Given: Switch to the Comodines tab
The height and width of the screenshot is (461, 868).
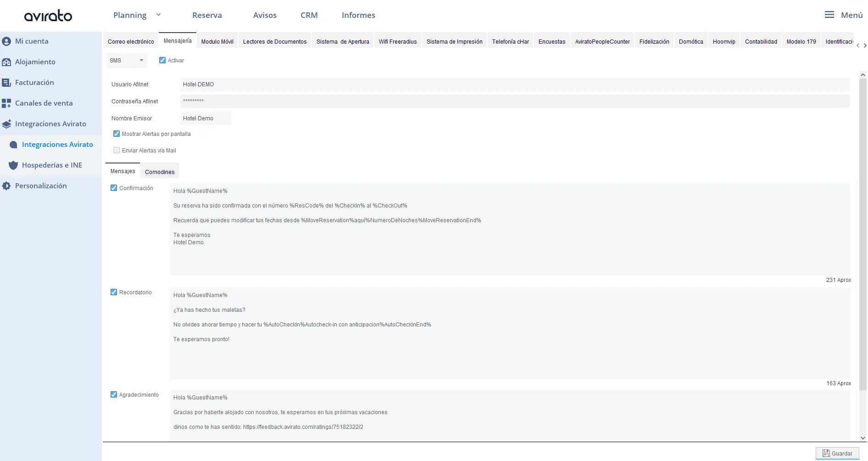Looking at the screenshot, I should point(160,172).
